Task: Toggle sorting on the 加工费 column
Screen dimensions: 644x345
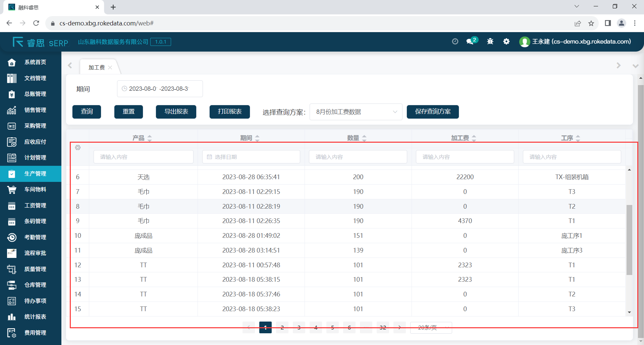Action: (x=474, y=138)
